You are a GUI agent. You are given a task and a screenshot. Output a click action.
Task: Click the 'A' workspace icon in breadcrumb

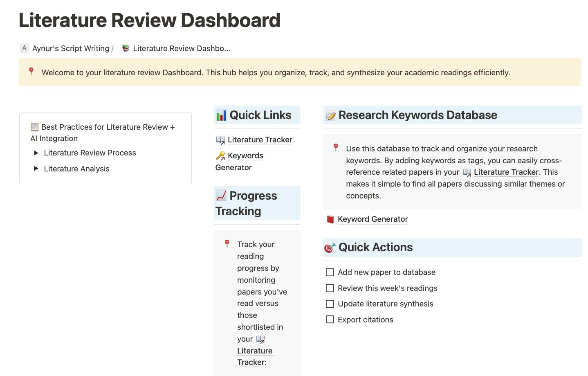[x=24, y=48]
